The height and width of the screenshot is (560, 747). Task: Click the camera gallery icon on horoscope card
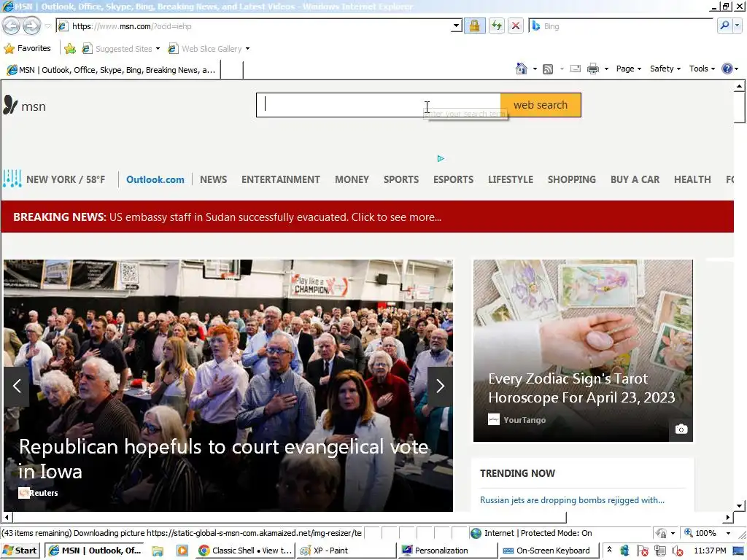click(x=681, y=429)
